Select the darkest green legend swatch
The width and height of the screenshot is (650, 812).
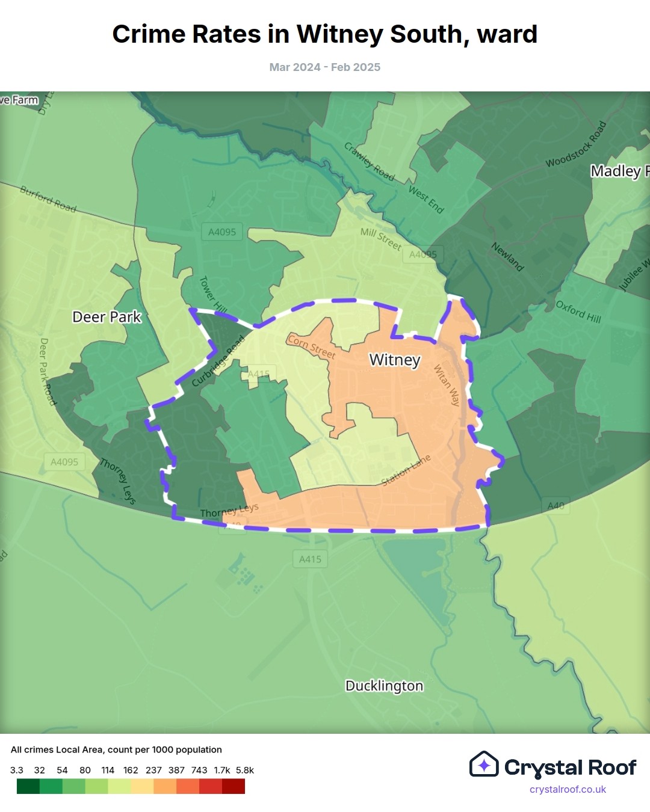point(28,786)
